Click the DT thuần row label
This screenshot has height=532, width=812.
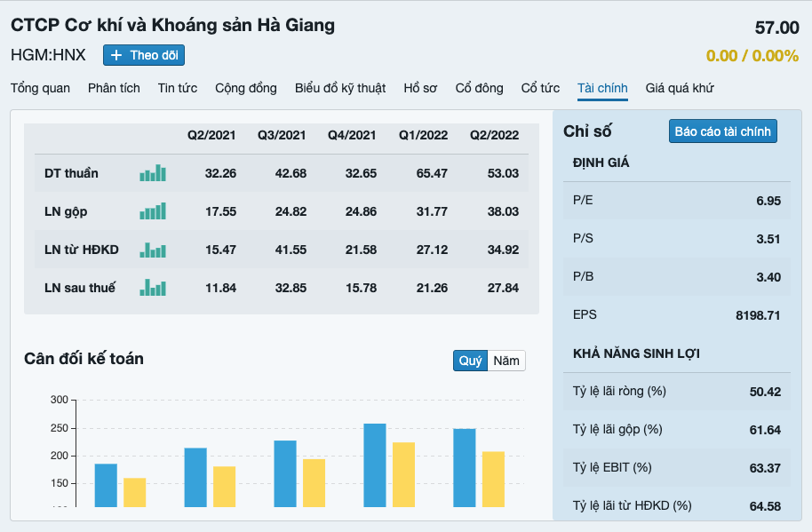(x=71, y=173)
